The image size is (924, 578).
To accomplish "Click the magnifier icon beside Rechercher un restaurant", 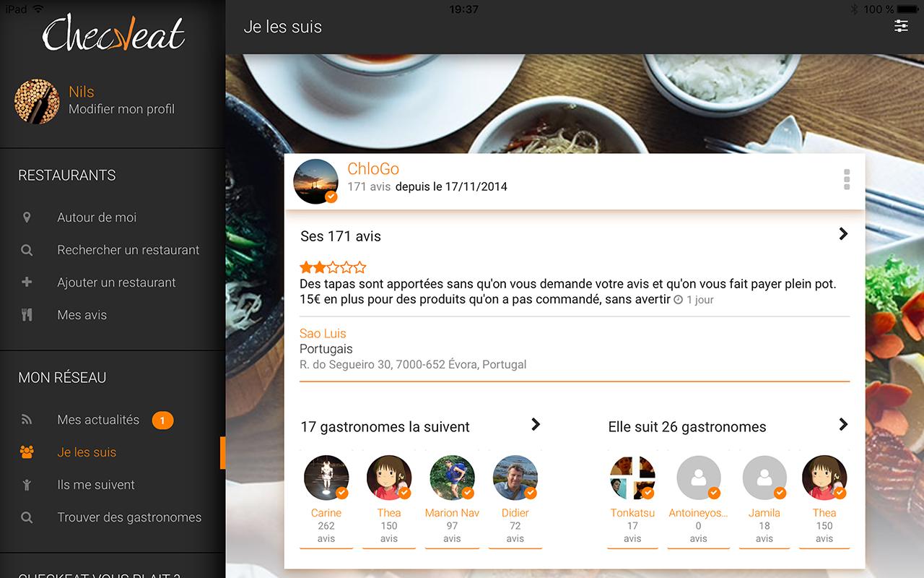I will point(27,250).
